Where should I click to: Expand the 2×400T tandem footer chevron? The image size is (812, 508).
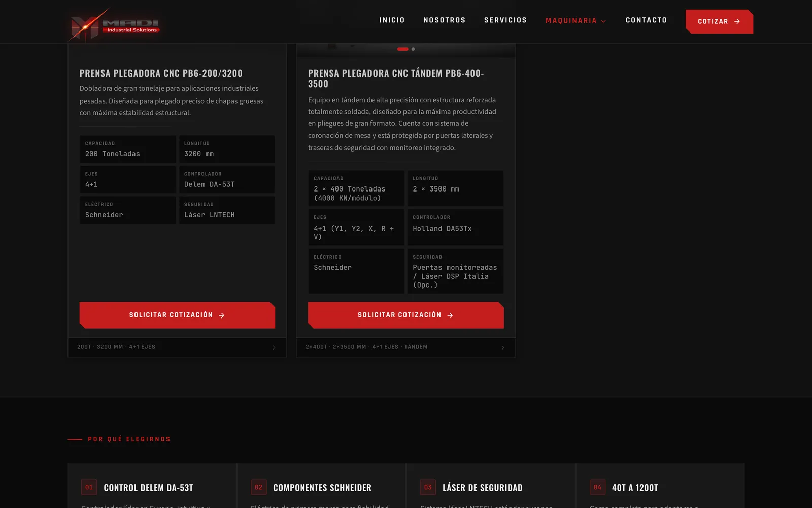click(x=503, y=347)
